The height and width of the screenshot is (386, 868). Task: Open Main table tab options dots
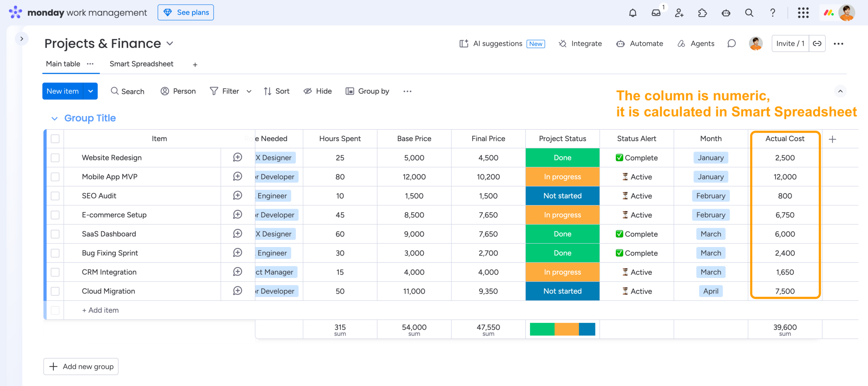click(90, 64)
